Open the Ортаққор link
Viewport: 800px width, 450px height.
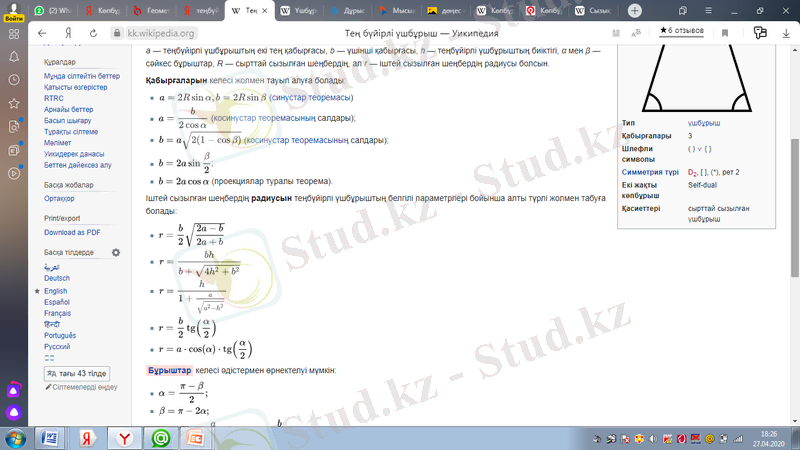click(59, 198)
